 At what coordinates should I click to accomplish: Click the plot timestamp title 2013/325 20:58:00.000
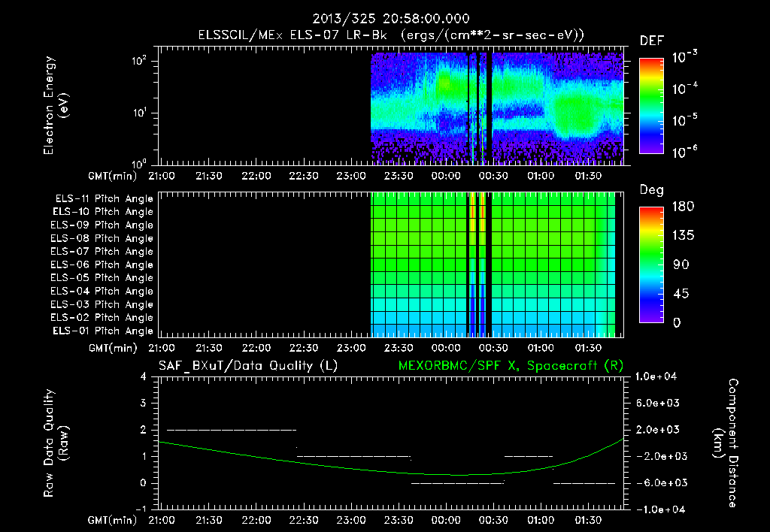(x=391, y=19)
